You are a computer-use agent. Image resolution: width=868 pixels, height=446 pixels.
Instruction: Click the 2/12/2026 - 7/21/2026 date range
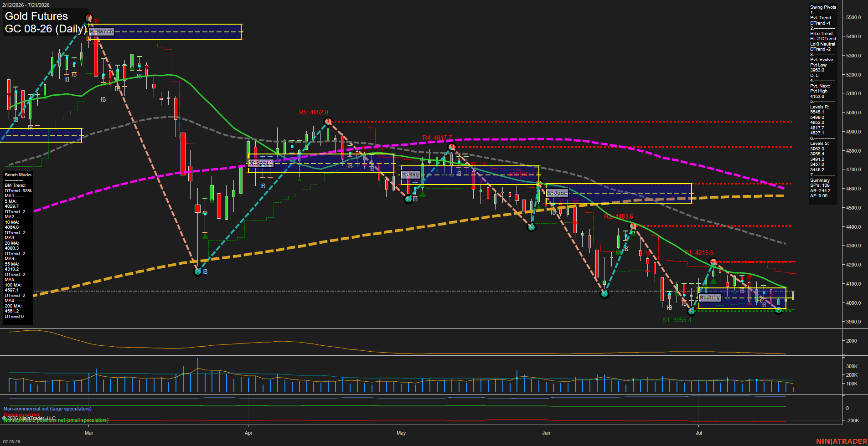(x=26, y=5)
